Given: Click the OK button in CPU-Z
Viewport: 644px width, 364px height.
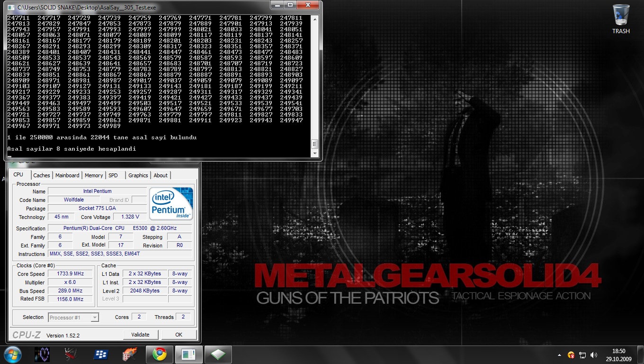Looking at the screenshot, I should pyautogui.click(x=179, y=335).
